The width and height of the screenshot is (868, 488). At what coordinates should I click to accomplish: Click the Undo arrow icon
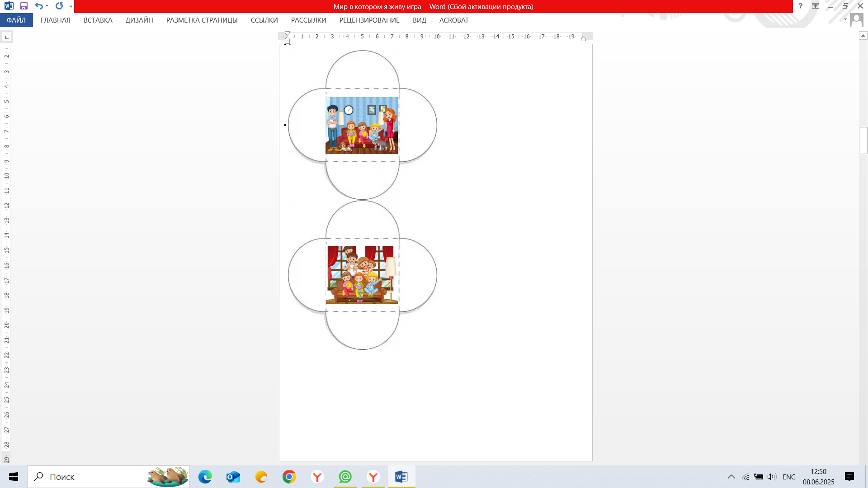point(39,6)
